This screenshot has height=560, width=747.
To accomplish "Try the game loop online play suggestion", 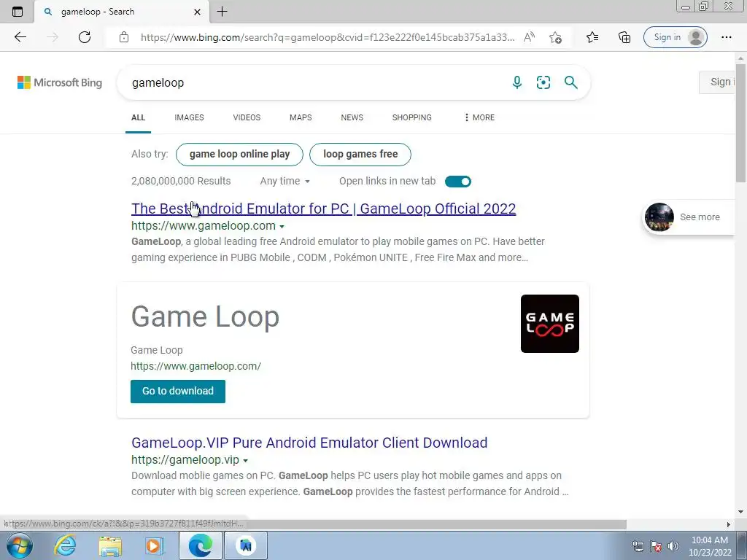I will pyautogui.click(x=239, y=155).
